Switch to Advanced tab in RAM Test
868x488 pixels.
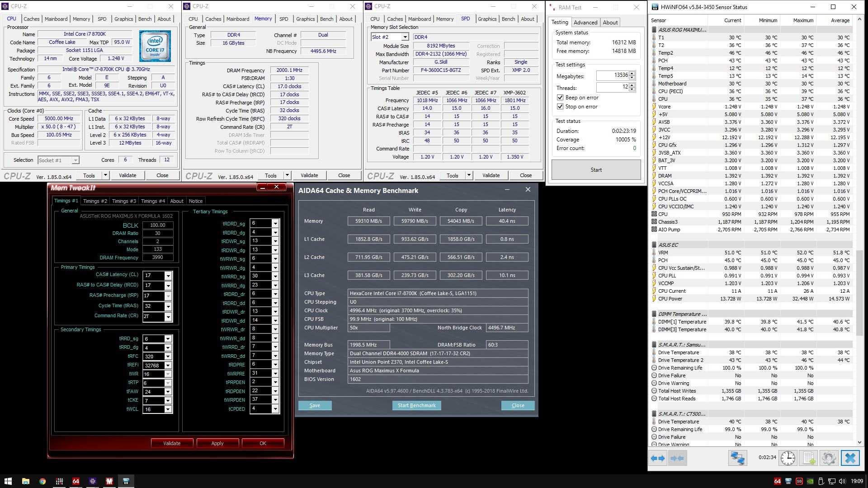(x=585, y=23)
